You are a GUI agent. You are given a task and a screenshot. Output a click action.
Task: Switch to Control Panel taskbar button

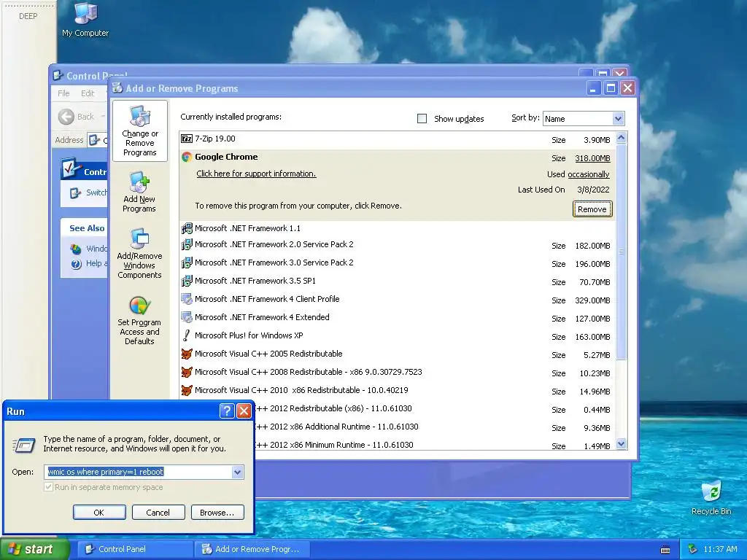click(135, 549)
